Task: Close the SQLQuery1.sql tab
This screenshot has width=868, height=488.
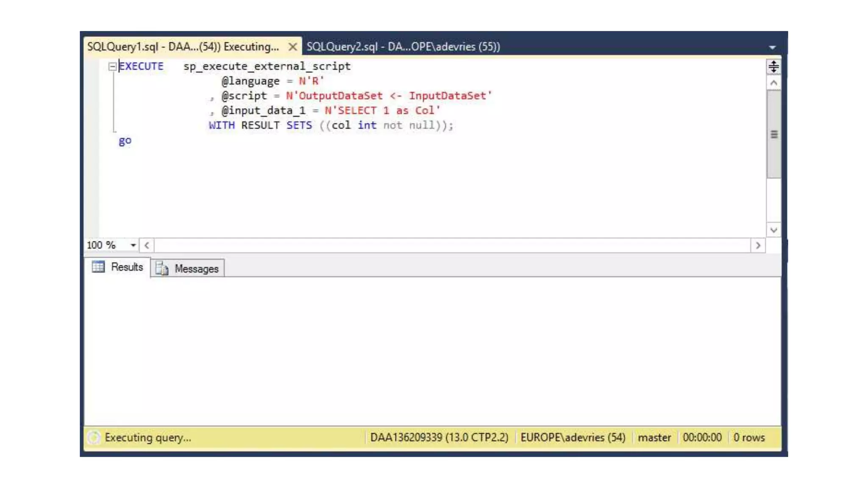Action: point(292,47)
